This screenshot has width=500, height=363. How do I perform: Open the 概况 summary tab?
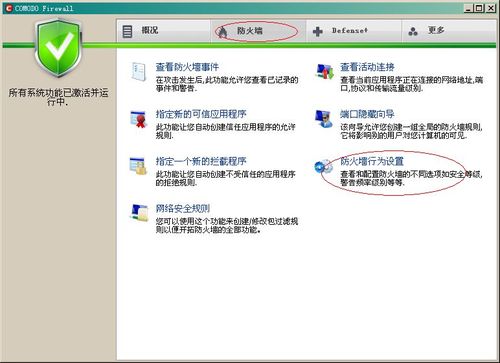tap(163, 31)
